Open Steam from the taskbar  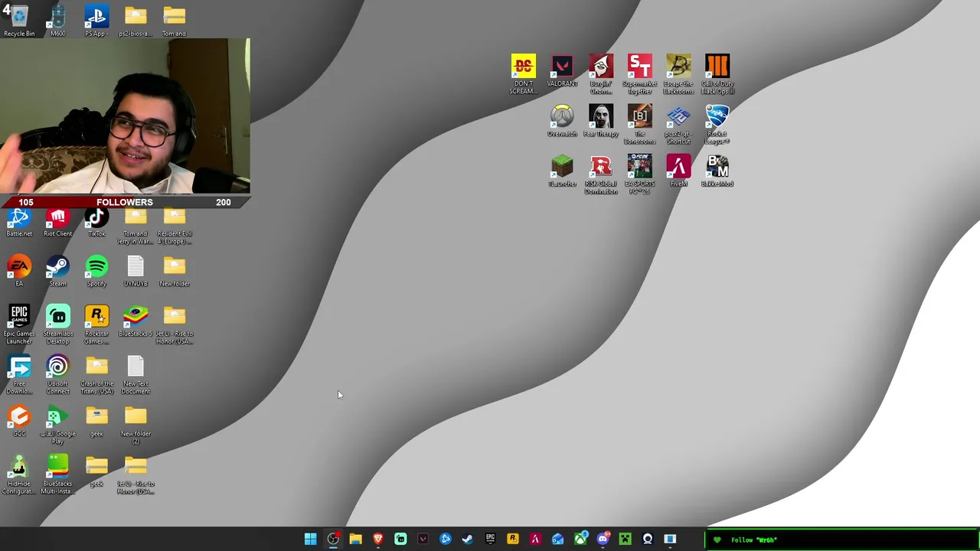point(468,539)
